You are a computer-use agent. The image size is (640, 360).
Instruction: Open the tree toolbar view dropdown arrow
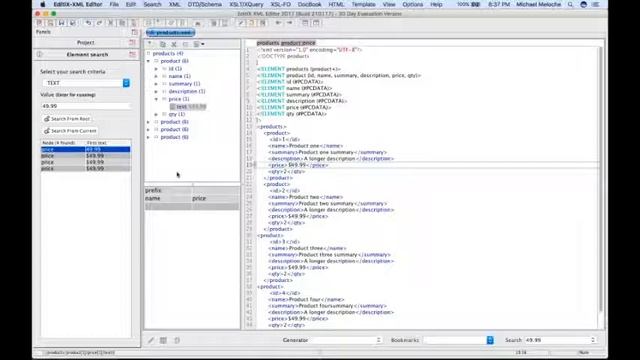coord(203,44)
